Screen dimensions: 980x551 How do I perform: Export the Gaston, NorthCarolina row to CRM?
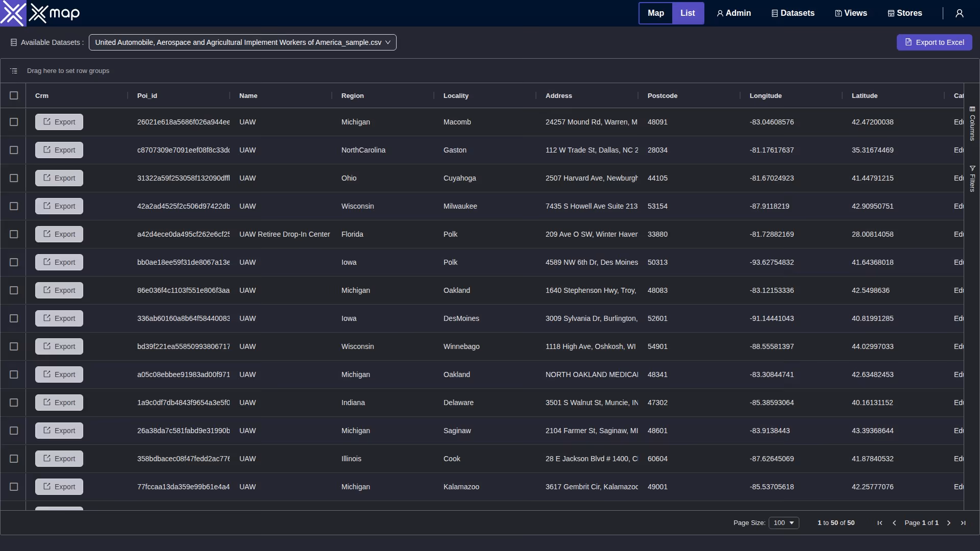(x=59, y=150)
